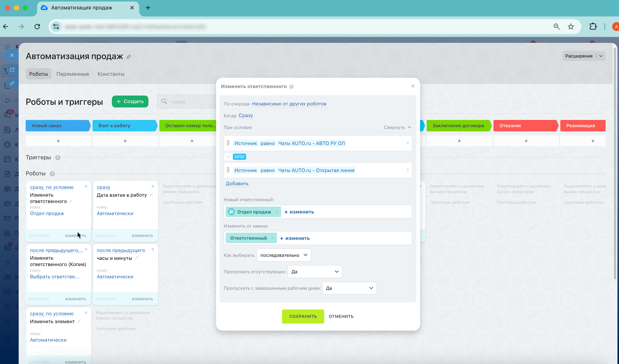Click help icon next to Изменить ответственного
The image size is (619, 364).
(291, 87)
